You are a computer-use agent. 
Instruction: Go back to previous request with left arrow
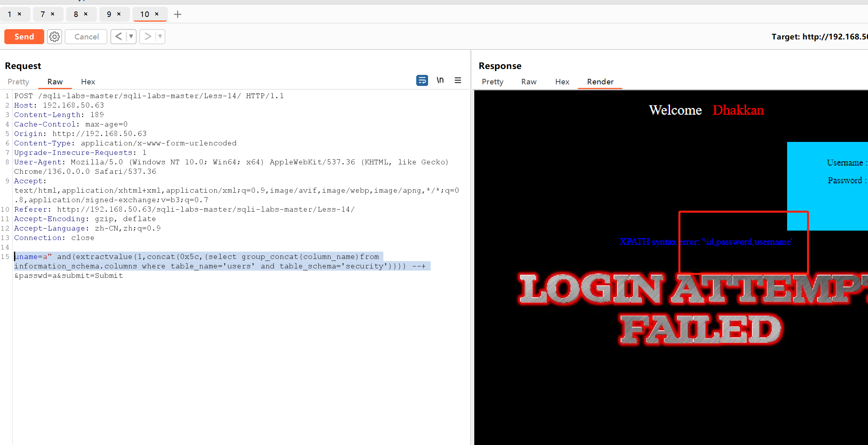pos(118,37)
